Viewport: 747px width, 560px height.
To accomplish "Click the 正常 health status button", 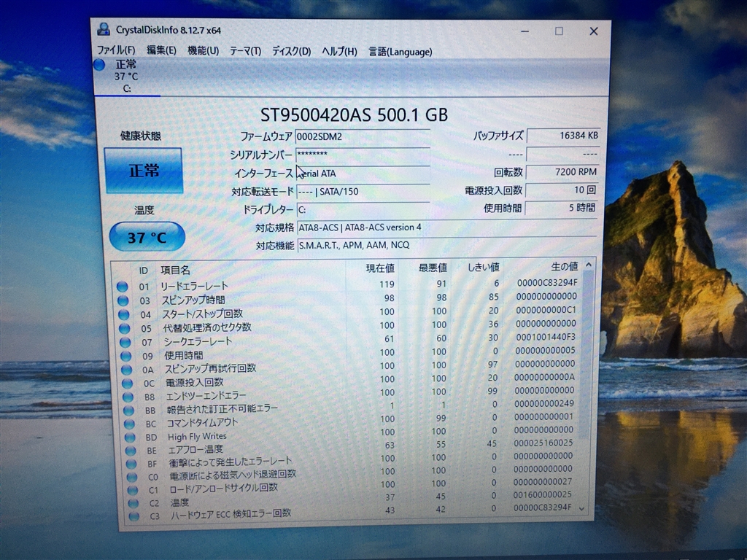I will click(144, 170).
